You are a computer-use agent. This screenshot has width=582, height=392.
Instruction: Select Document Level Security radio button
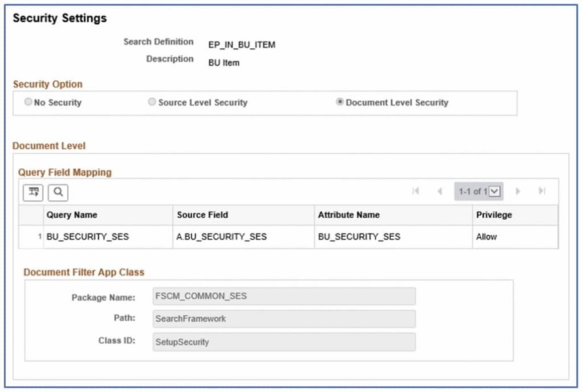[339, 102]
